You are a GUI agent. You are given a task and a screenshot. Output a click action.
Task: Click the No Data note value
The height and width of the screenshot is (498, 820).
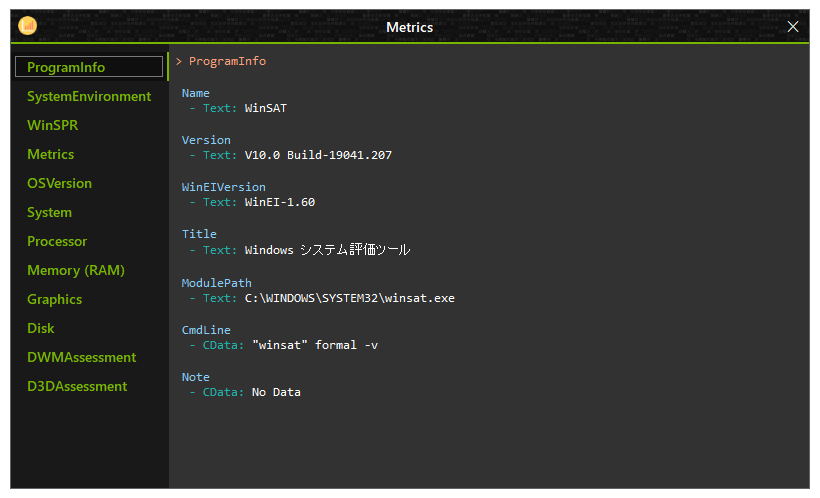[276, 392]
